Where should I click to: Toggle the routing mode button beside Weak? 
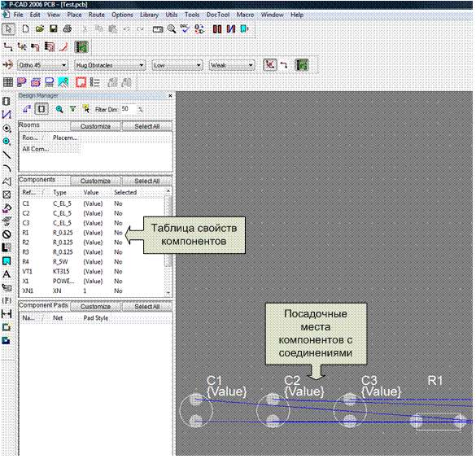tap(270, 65)
